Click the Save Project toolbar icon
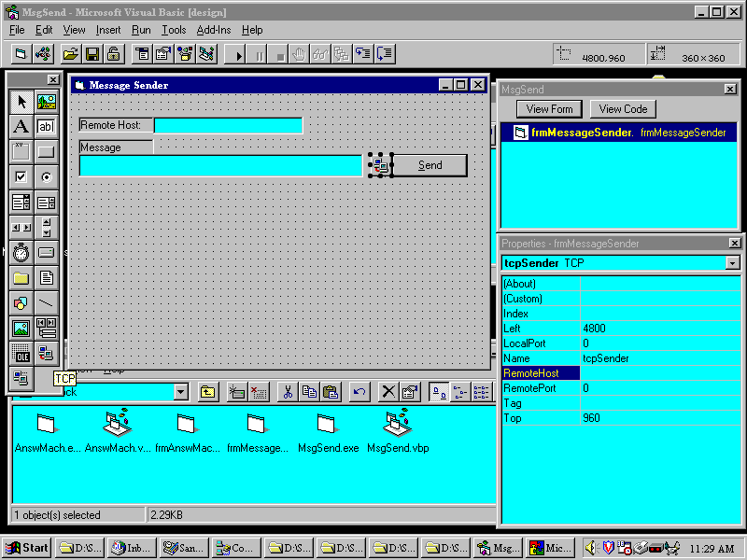 tap(92, 54)
